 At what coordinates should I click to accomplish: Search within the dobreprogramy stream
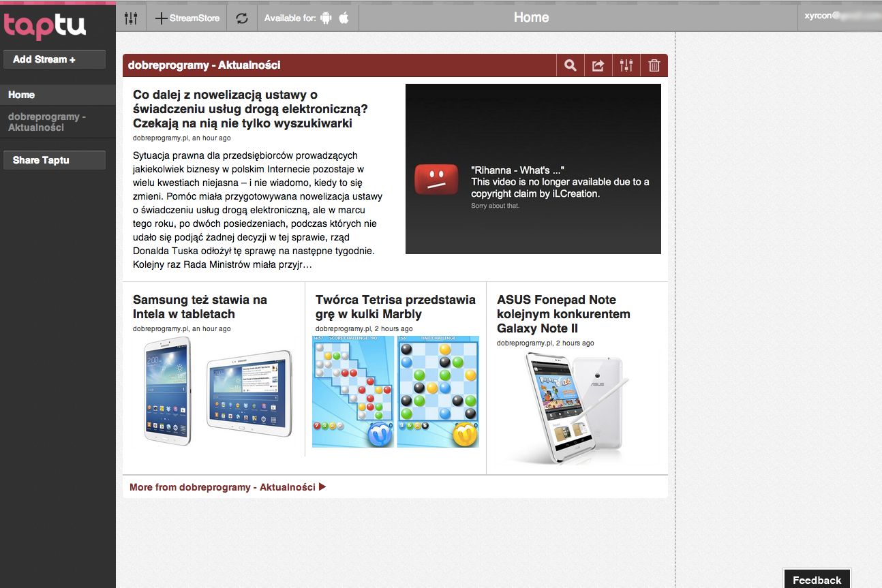(571, 65)
